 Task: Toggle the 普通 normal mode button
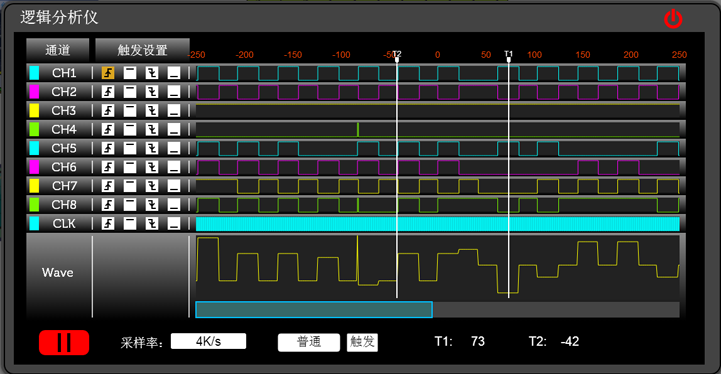point(309,342)
